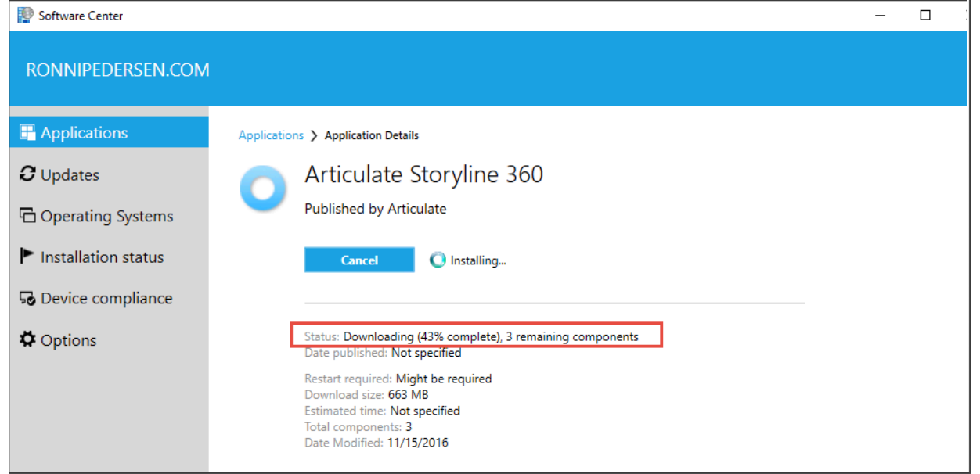
Task: Click the Installing spinner icon
Action: click(438, 260)
